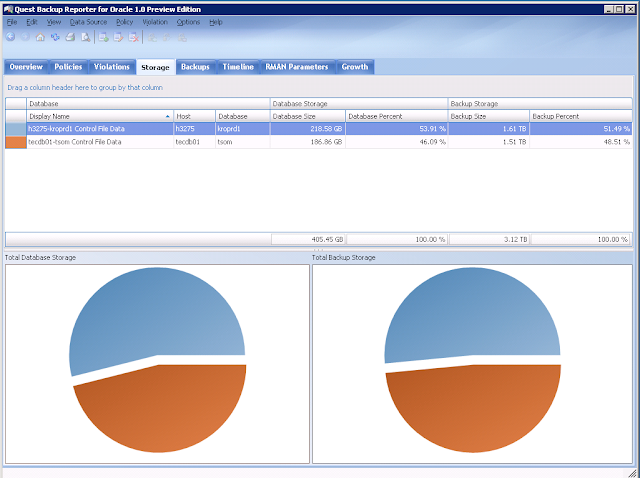Viewport: 640px width, 478px height.
Task: Click the database cell kroprd1
Action: [x=242, y=129]
